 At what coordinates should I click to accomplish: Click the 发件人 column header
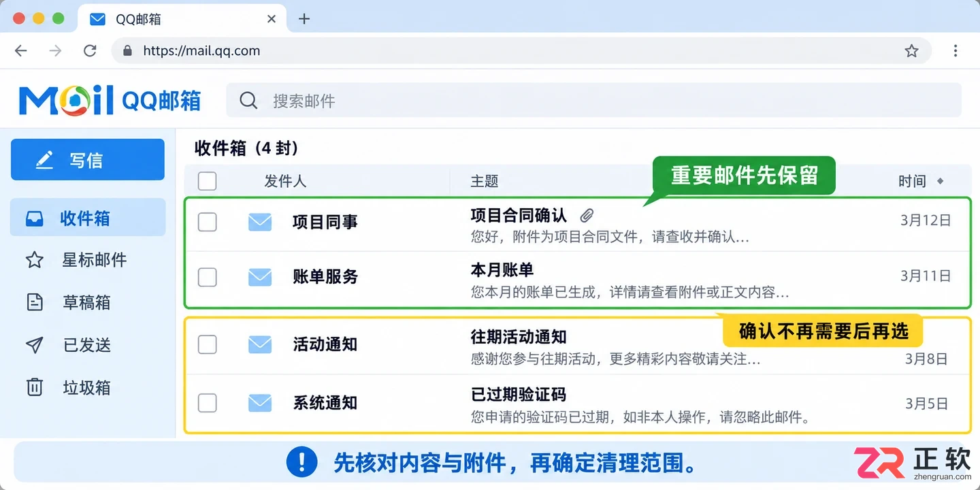tap(285, 181)
